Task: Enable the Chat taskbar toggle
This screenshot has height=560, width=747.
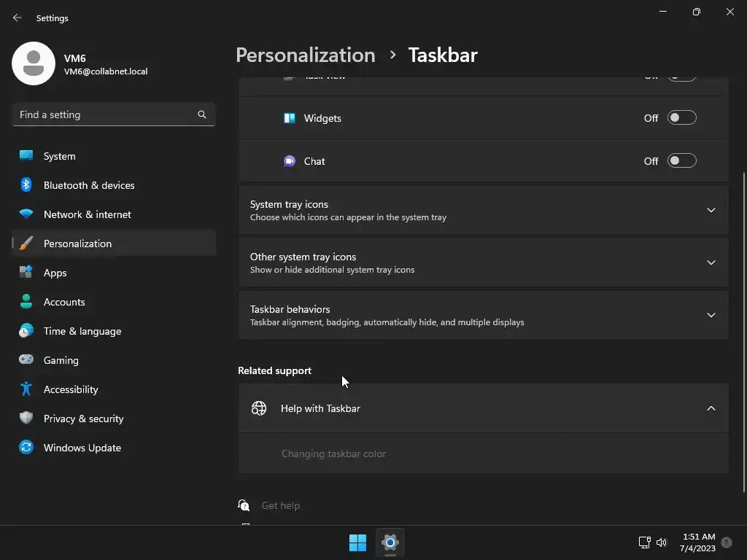Action: click(681, 161)
